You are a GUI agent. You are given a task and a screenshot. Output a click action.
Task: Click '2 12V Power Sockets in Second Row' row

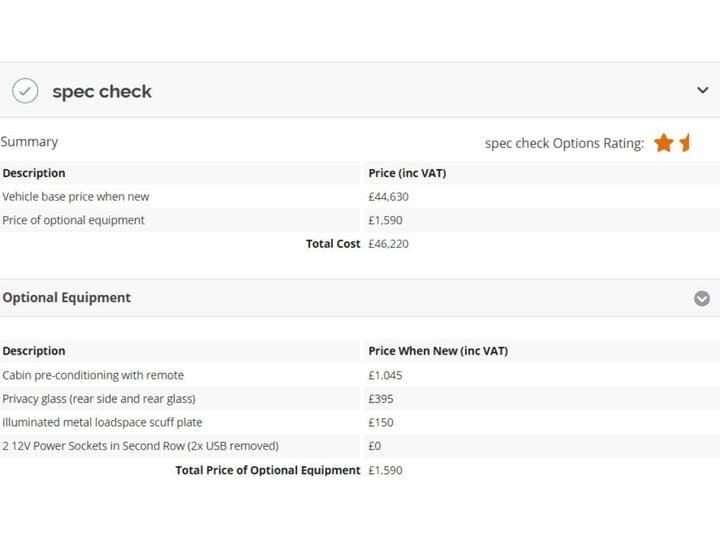[x=360, y=446]
